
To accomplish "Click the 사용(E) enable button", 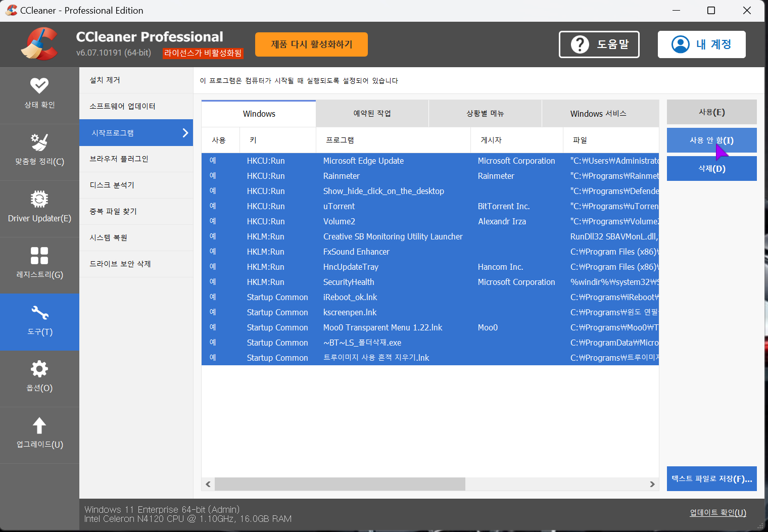I will click(711, 112).
